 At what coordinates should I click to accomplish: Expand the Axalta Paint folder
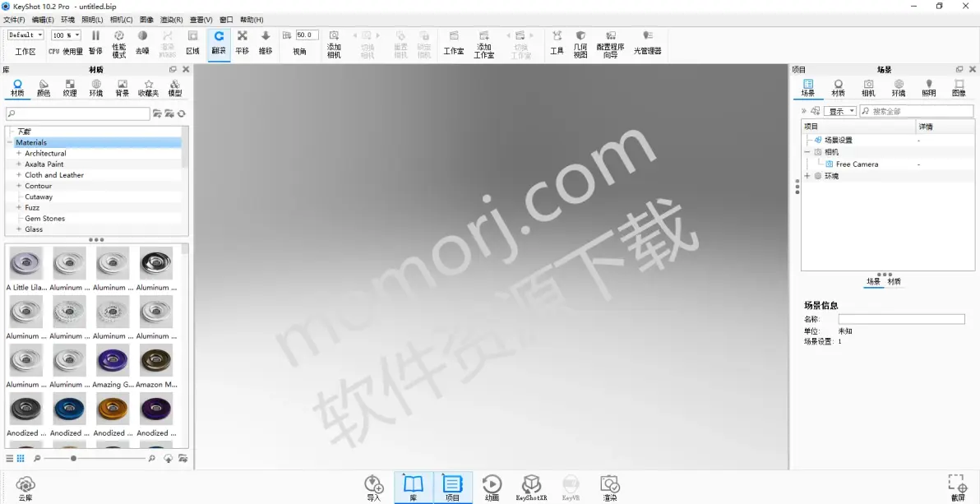tap(19, 164)
